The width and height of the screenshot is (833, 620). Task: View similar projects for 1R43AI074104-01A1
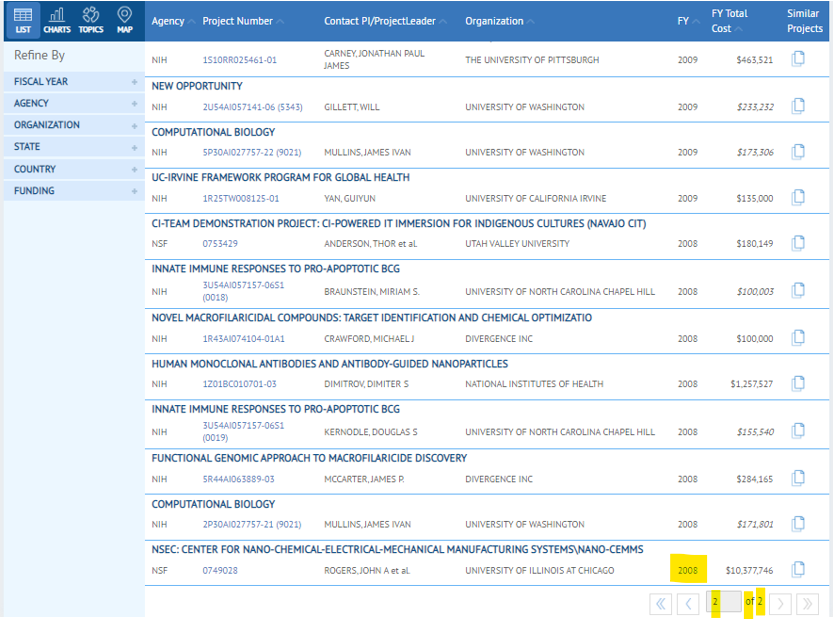(798, 338)
